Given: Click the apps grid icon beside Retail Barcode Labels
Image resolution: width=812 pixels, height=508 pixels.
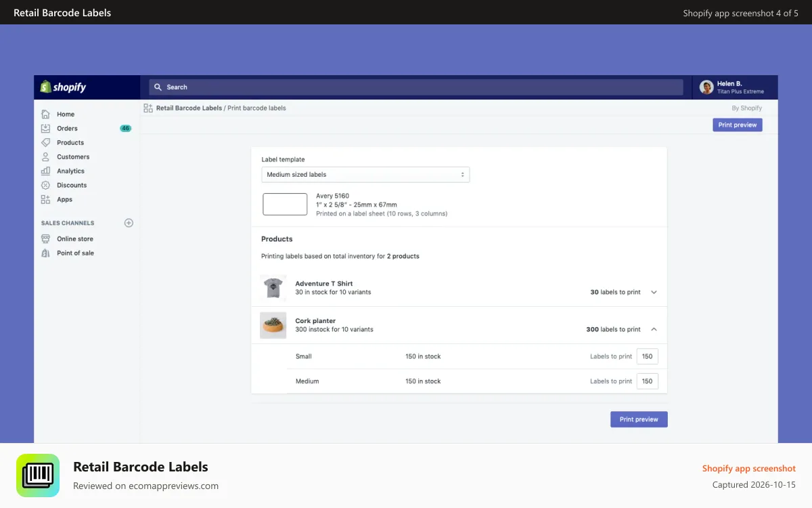Looking at the screenshot, I should point(148,108).
